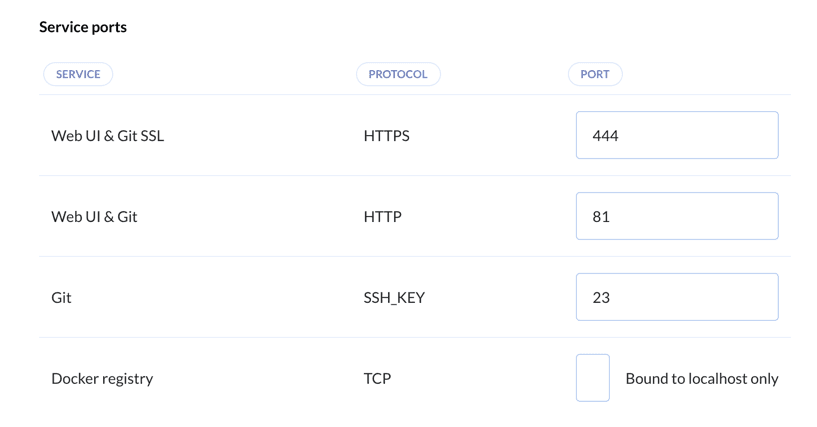Click the Git service name in third row

point(61,298)
